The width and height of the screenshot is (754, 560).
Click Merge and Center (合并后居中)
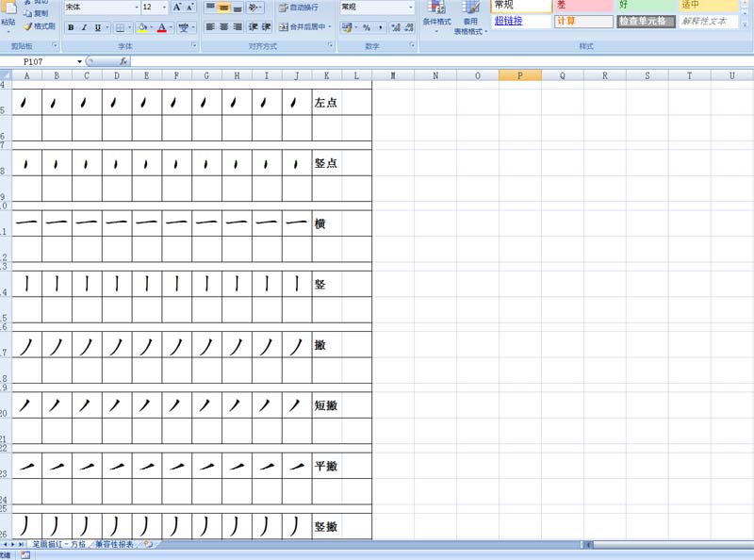(305, 27)
